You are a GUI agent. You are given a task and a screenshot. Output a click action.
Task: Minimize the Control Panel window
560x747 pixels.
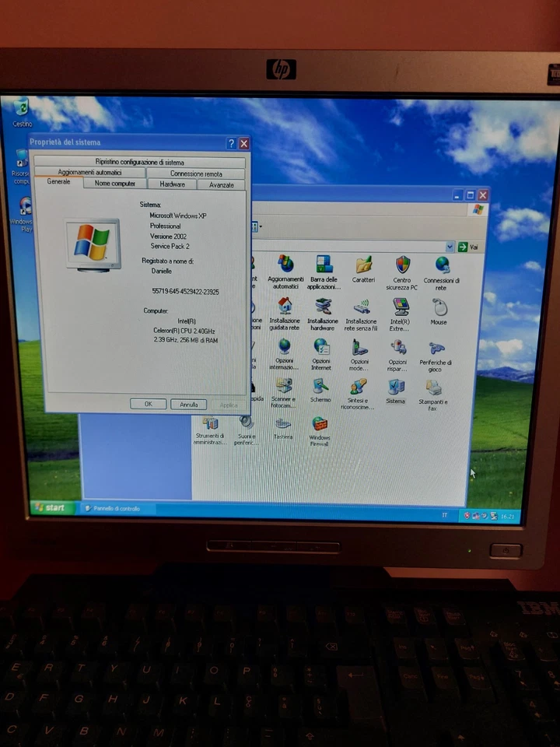pyautogui.click(x=458, y=195)
